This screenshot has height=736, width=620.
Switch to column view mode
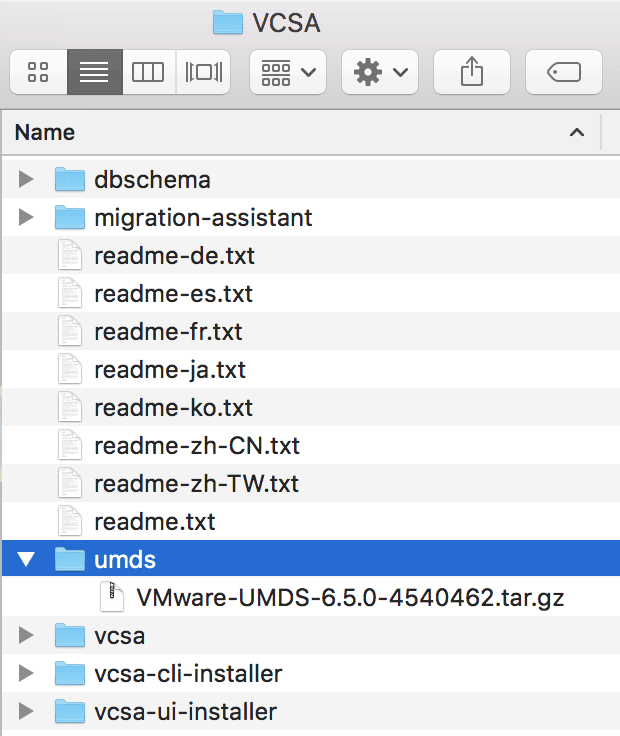coord(148,72)
